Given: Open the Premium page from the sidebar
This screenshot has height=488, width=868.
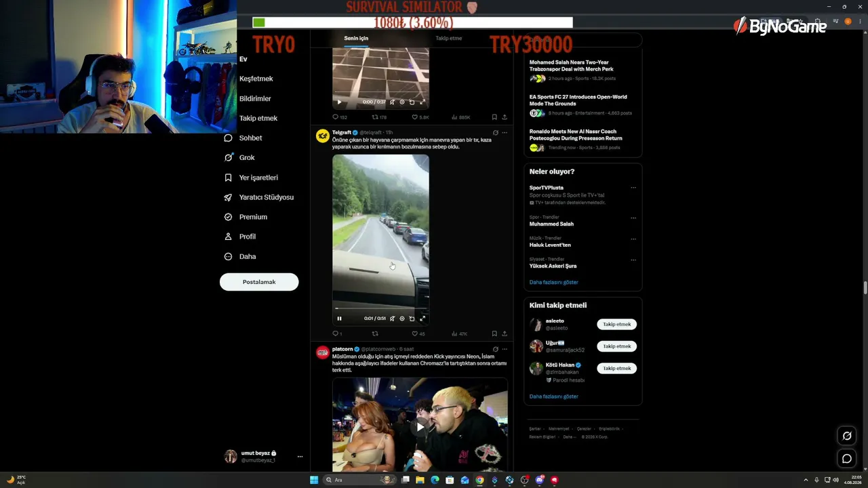Looking at the screenshot, I should pos(245,217).
